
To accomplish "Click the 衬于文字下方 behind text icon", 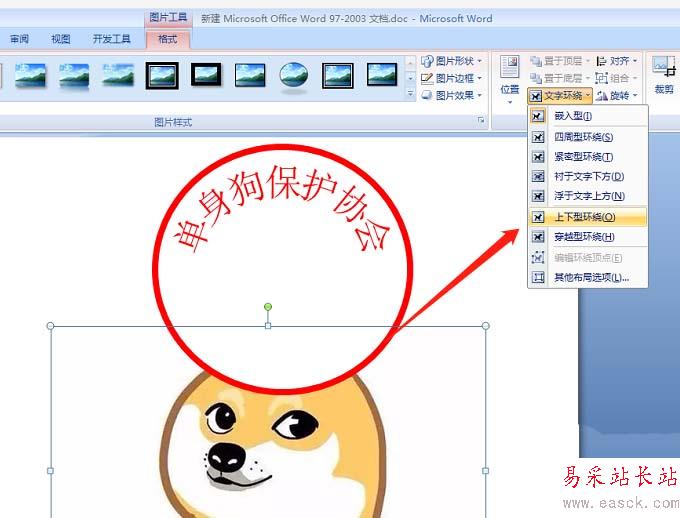I will coord(538,177).
